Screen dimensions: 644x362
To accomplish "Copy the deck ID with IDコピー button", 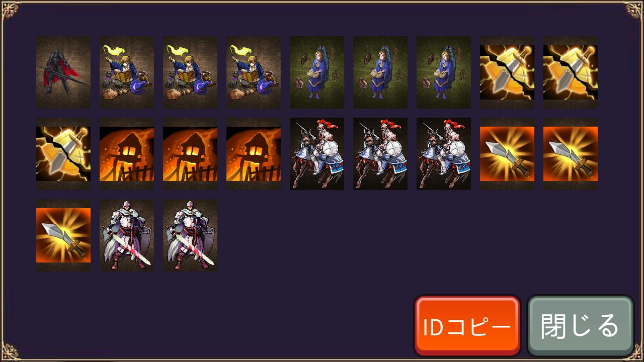I will coord(467,326).
